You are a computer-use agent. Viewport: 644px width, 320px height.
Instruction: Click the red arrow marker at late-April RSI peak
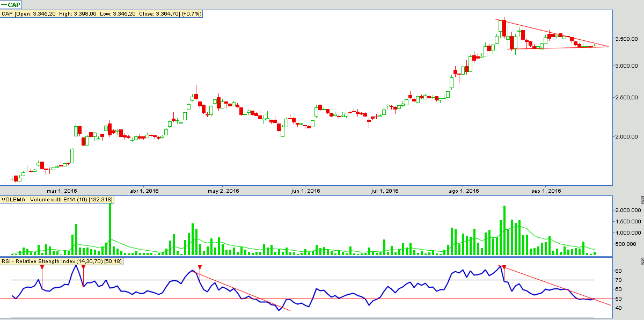point(200,267)
